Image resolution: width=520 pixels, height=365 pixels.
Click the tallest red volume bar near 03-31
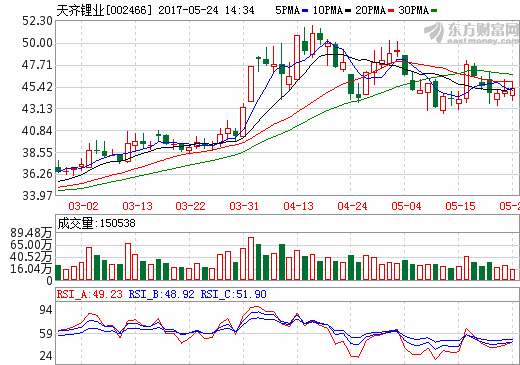coord(251,259)
